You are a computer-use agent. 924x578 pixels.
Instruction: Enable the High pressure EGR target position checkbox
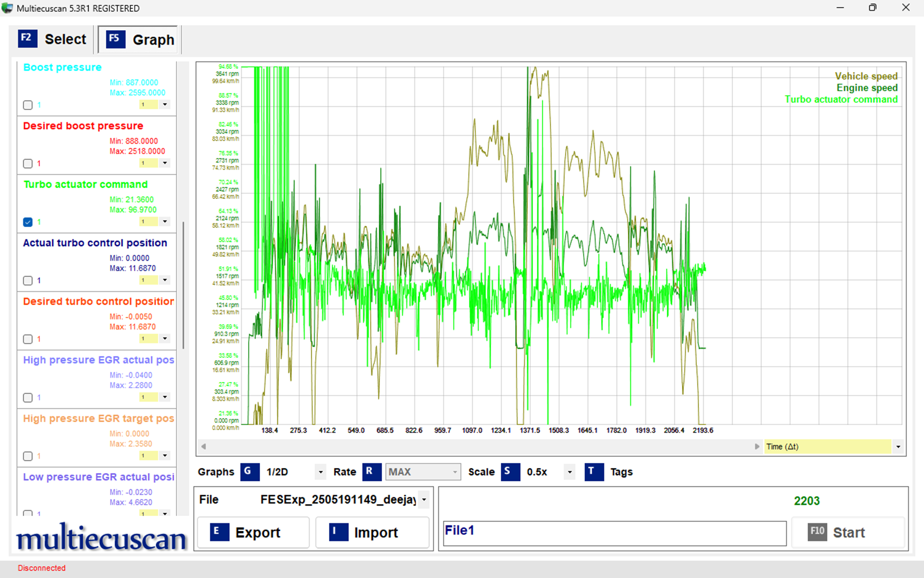point(28,456)
